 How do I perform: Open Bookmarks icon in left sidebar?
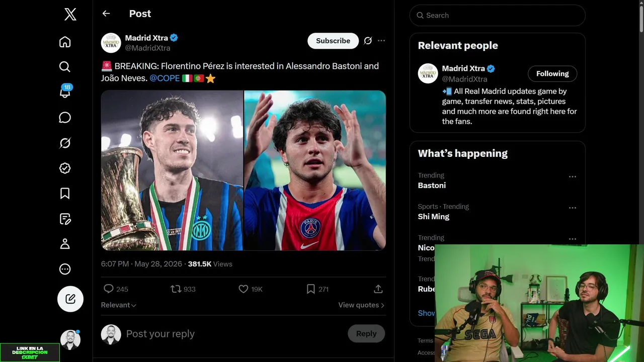click(x=65, y=194)
